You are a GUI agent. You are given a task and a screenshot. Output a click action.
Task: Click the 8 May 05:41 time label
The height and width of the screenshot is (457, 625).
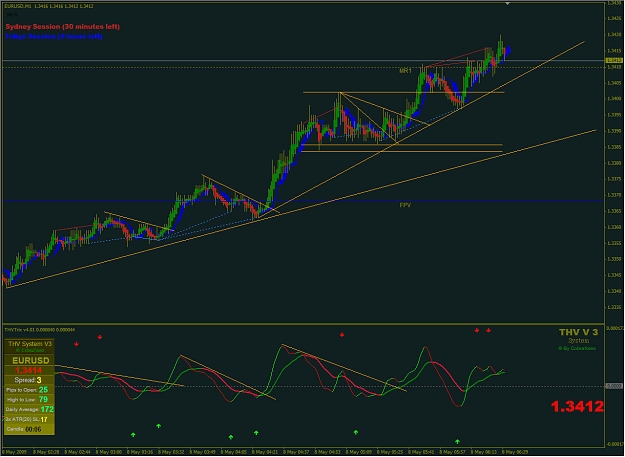coord(422,452)
